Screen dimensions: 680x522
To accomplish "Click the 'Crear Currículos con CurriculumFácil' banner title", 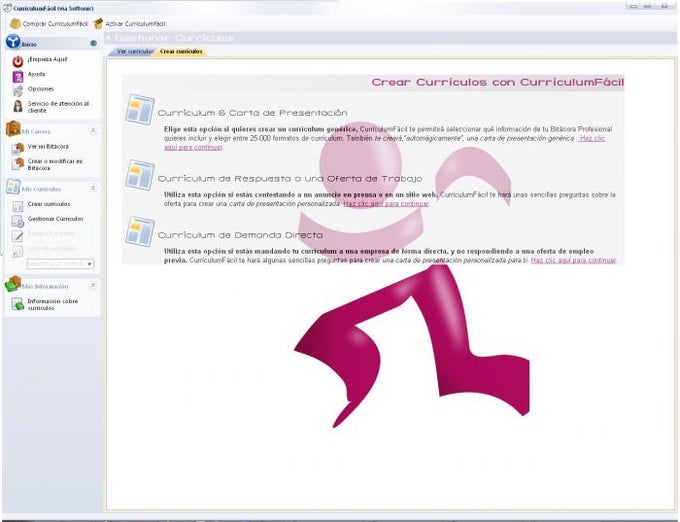I will [x=497, y=82].
